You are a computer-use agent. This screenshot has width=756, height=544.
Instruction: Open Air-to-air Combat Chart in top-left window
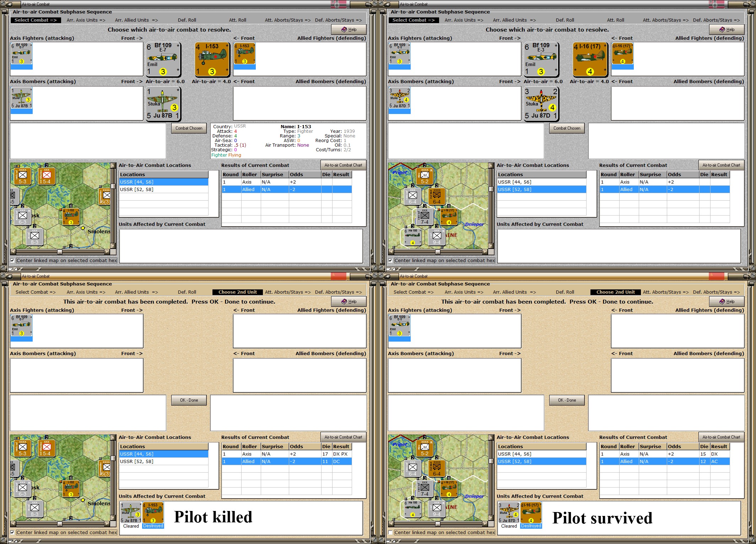point(343,165)
